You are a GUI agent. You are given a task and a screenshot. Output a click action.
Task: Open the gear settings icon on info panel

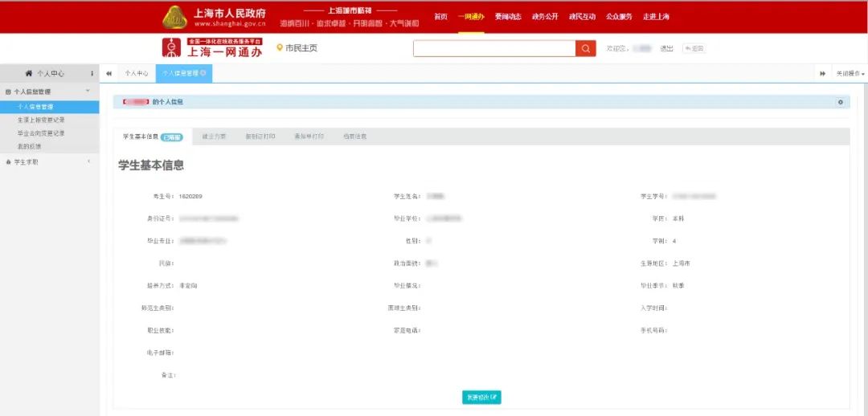coord(841,102)
